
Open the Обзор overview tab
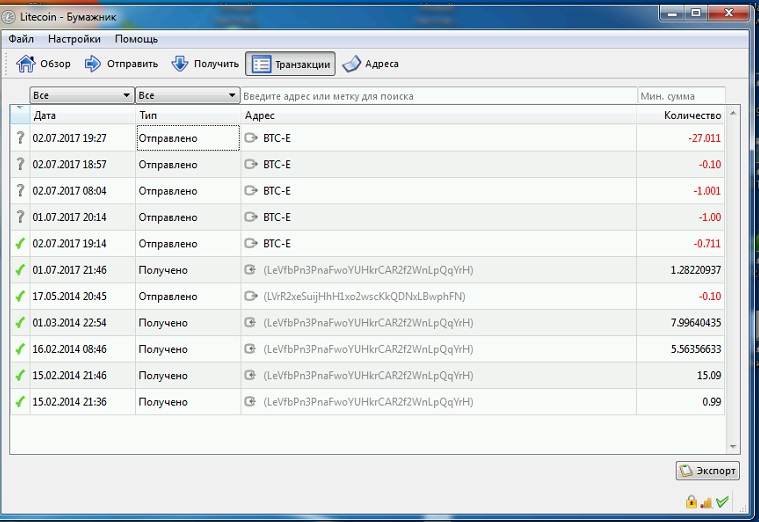click(44, 64)
